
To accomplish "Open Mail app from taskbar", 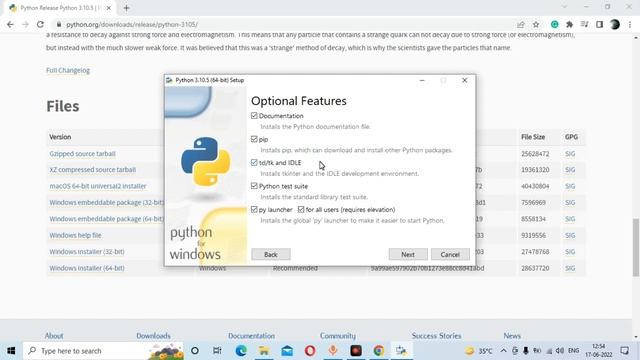I will tap(287, 351).
